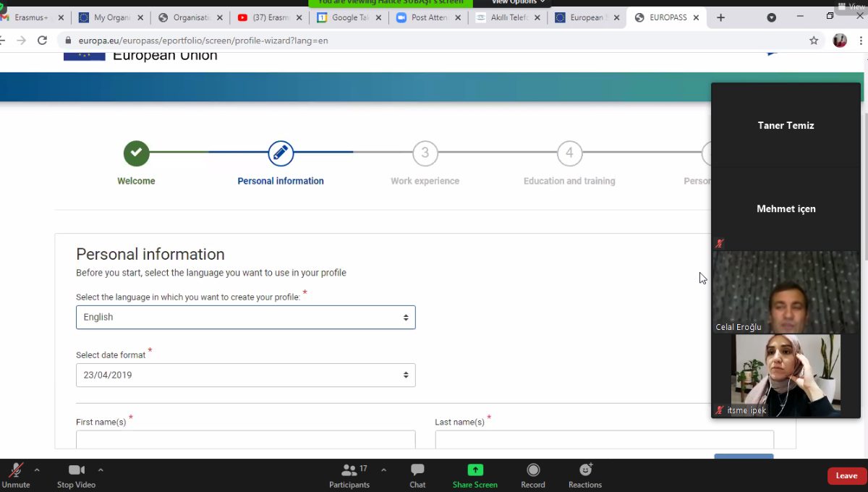Select Taner Temiz participant tile
Screen dimensions: 868x492
click(786, 125)
